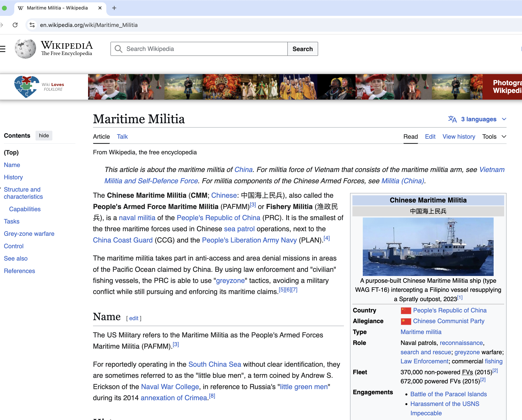Click the Wiki Loves Folklore heart logo
Screen dimensions: 522x420
(27, 87)
